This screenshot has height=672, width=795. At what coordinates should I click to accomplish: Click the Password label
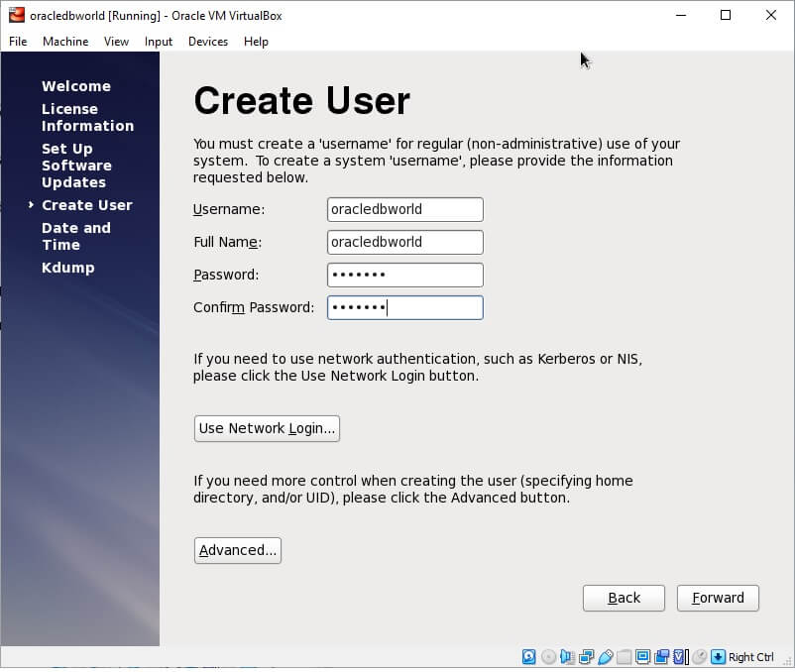coord(226,275)
